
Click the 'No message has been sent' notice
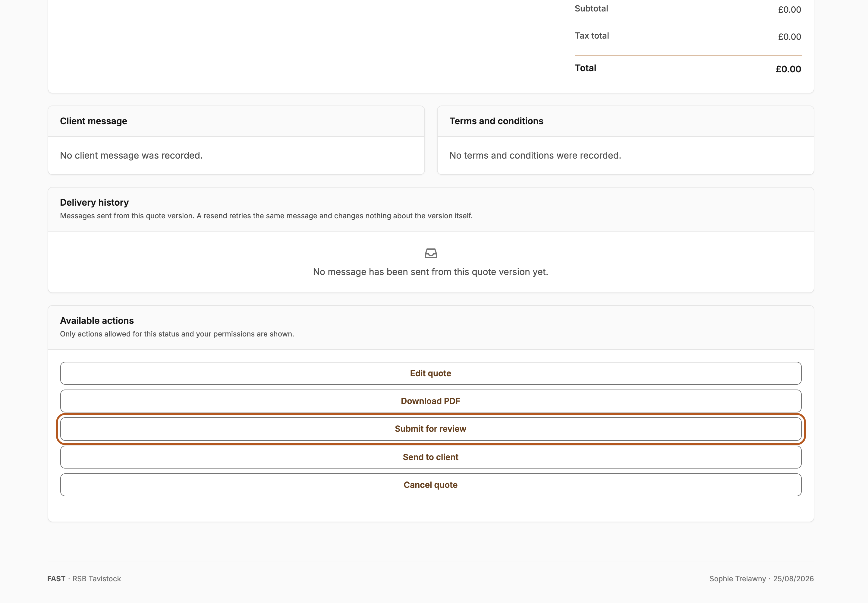[x=431, y=272]
